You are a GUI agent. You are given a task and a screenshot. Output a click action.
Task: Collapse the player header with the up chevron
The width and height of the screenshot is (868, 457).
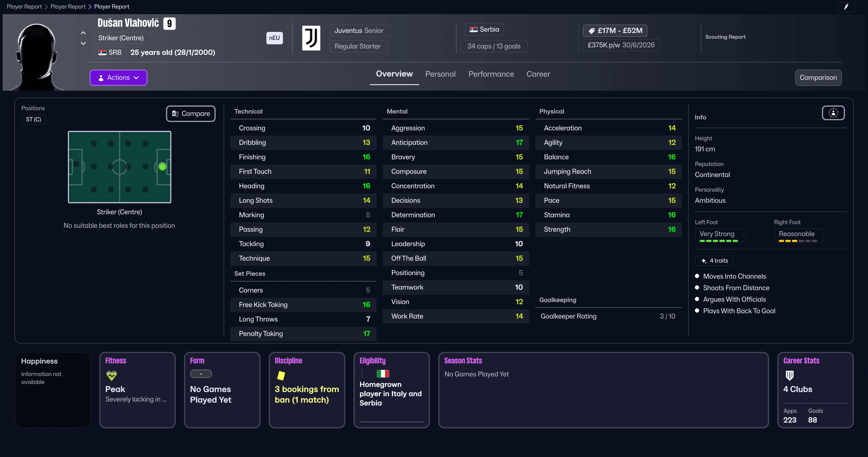coord(83,32)
